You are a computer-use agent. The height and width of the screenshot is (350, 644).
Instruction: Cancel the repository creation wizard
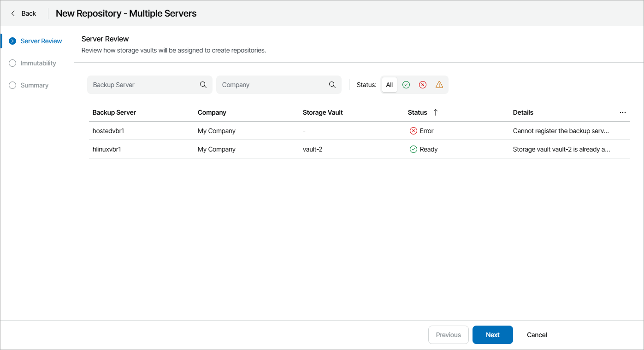(x=537, y=335)
